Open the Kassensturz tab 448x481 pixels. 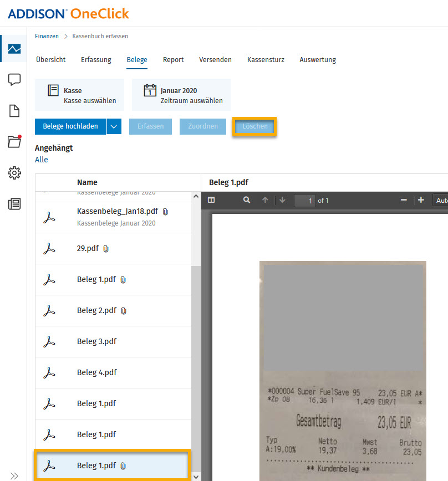[266, 59]
